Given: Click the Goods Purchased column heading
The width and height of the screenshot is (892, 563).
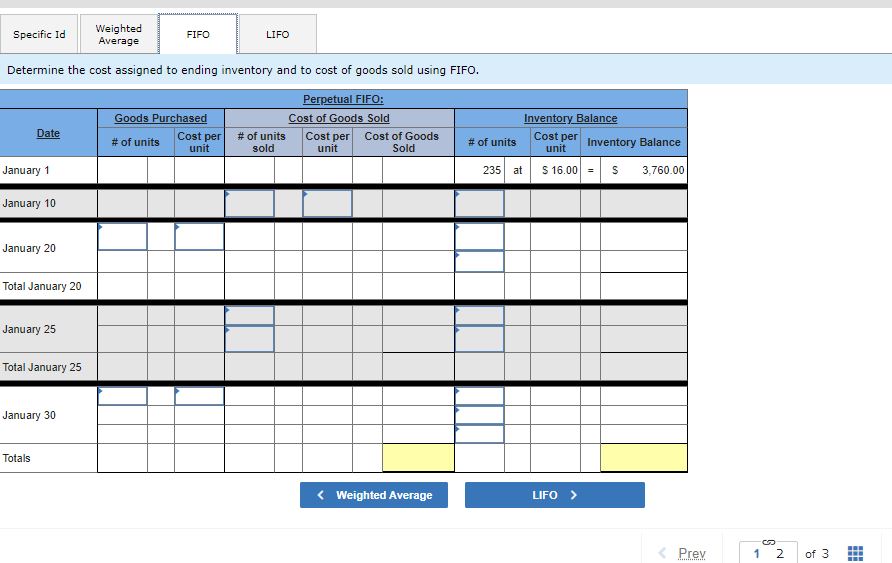Looking at the screenshot, I should (160, 118).
